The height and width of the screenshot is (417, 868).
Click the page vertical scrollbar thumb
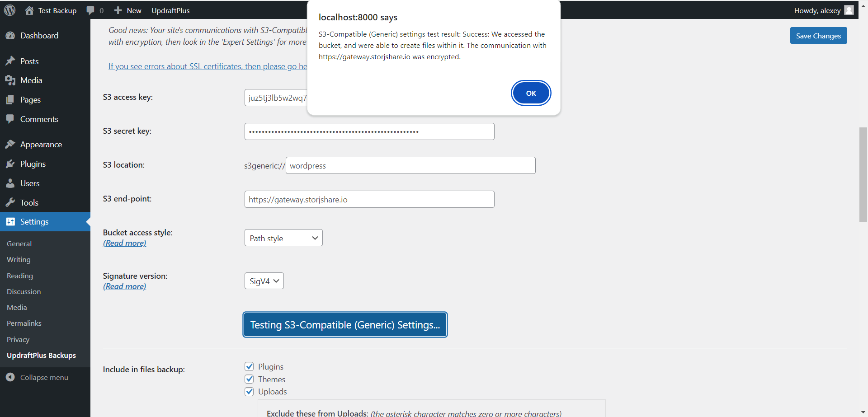point(863,174)
